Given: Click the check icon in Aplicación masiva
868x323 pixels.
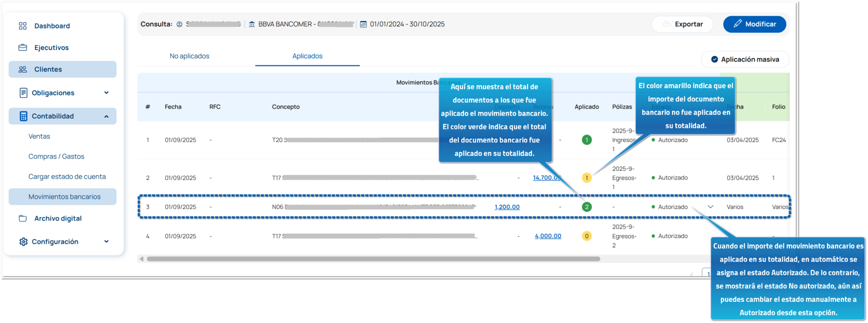Looking at the screenshot, I should [x=714, y=59].
